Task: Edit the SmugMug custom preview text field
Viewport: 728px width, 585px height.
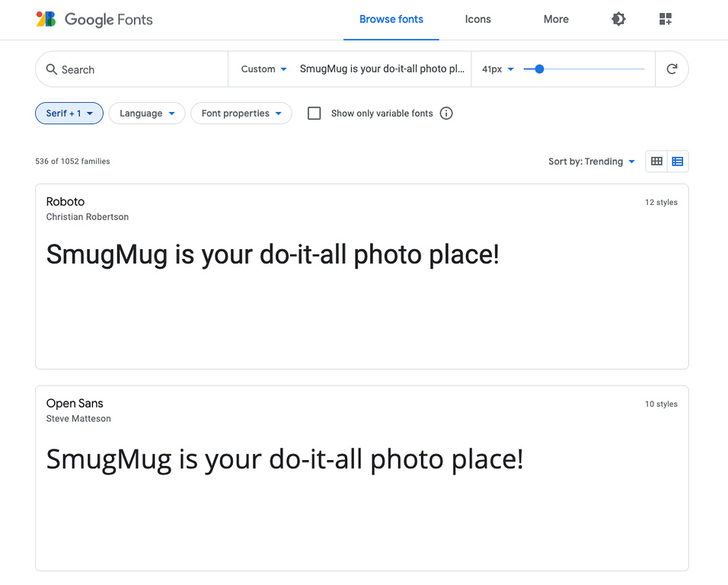Action: 382,69
